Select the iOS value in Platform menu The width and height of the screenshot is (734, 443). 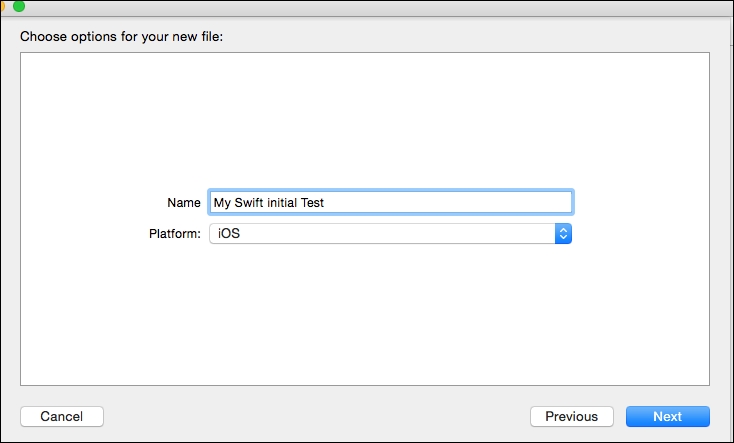(x=229, y=233)
